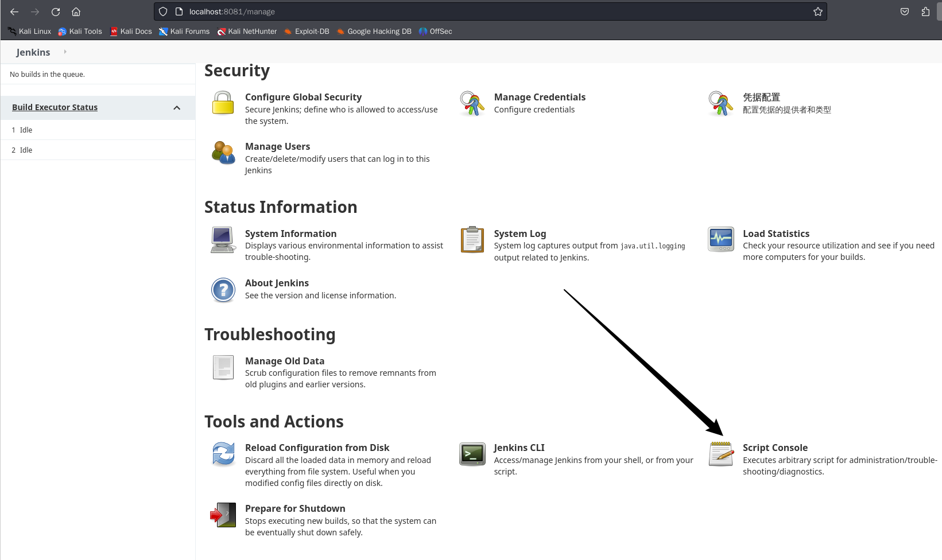The width and height of the screenshot is (942, 560).
Task: Click the localhost:8081/manage address bar
Action: (x=490, y=11)
